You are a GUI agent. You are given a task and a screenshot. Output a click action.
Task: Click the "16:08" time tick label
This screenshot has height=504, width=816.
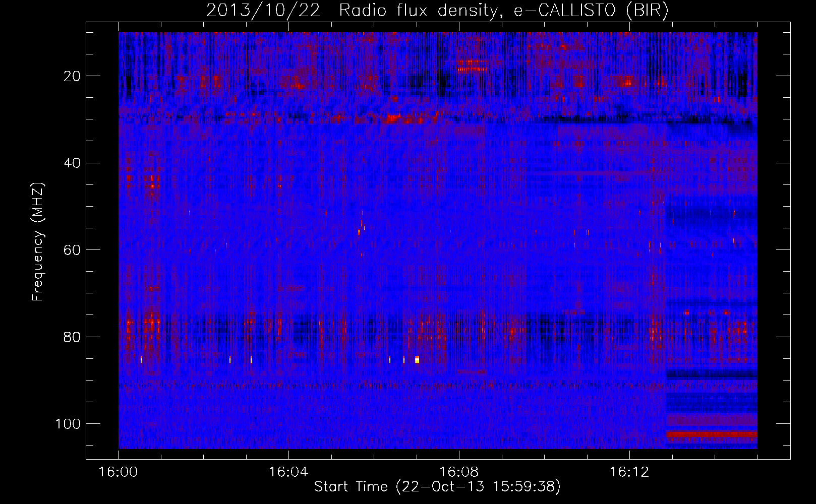tap(459, 472)
